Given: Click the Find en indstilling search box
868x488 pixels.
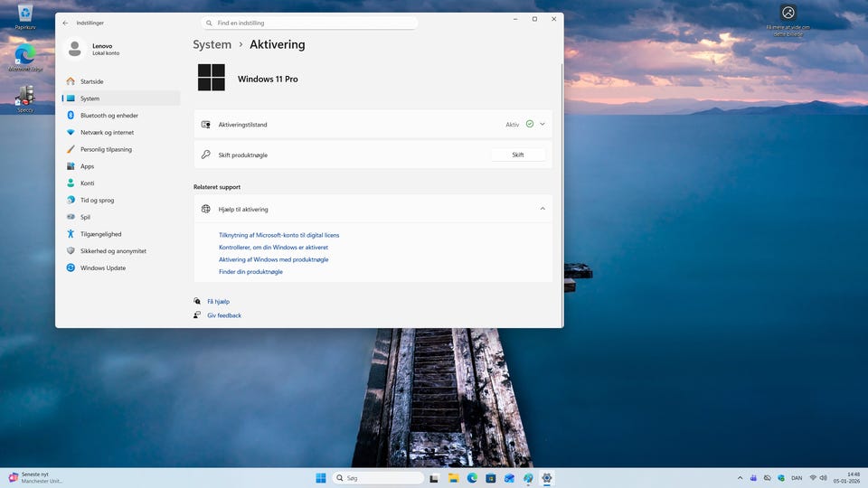Looking at the screenshot, I should click(309, 23).
